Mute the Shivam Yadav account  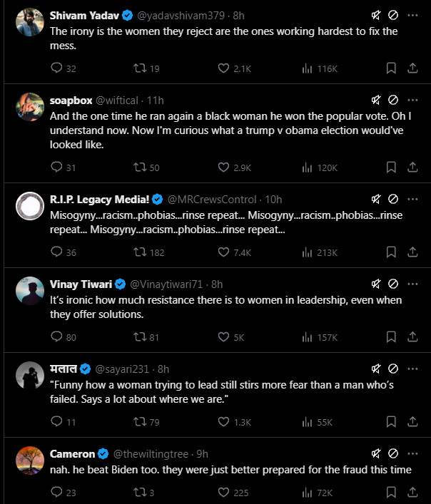pyautogui.click(x=376, y=15)
